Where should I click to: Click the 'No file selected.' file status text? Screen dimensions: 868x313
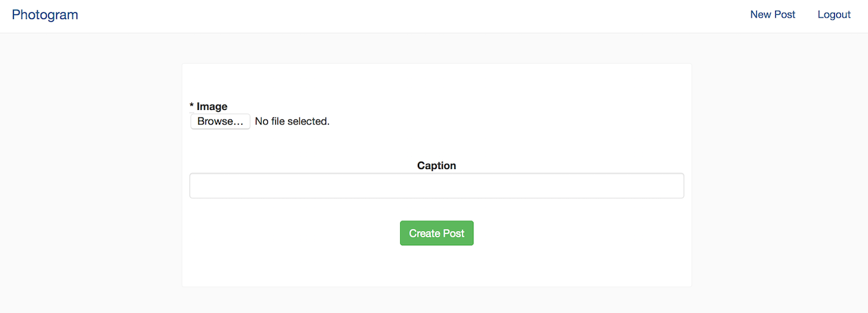292,122
